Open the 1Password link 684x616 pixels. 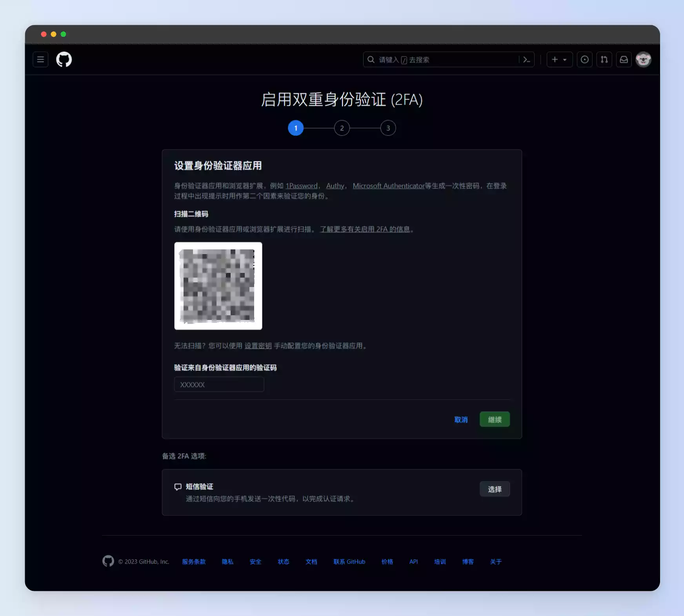pos(302,186)
